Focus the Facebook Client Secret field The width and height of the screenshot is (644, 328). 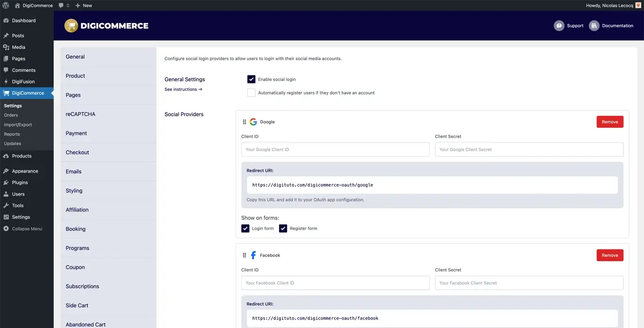529,283
